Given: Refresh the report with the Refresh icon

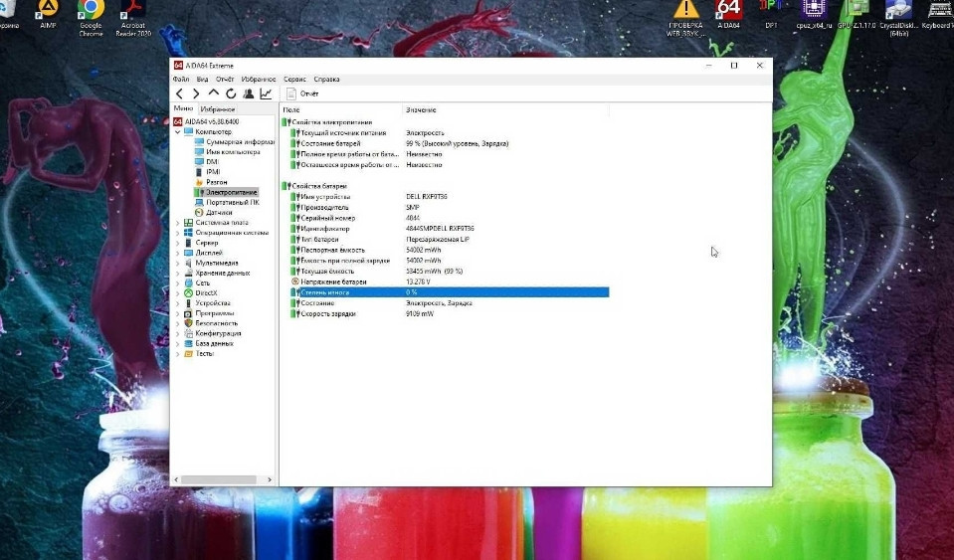Looking at the screenshot, I should click(230, 93).
